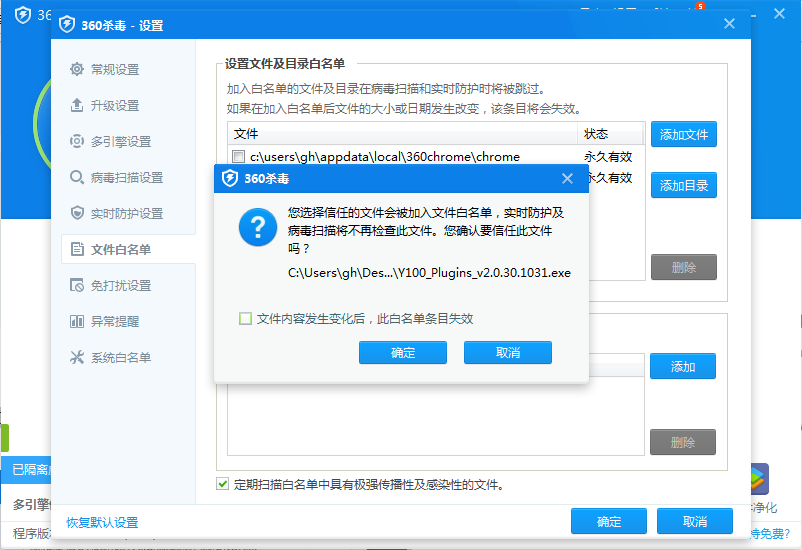Image resolution: width=802 pixels, height=550 pixels.
Task: Click the magnifier icon beside 病毒扫描设置
Action: [x=77, y=177]
